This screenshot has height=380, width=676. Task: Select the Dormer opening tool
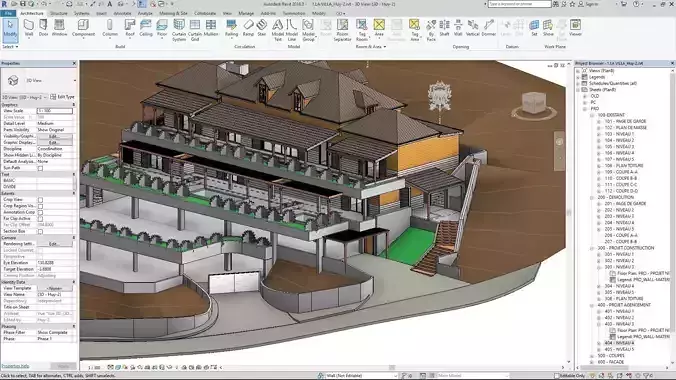488,28
